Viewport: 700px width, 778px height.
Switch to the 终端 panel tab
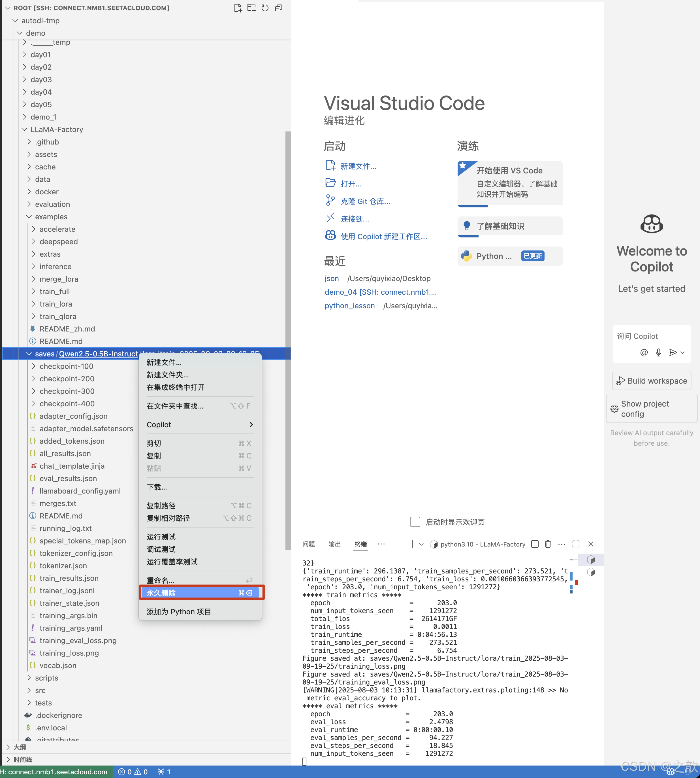click(x=361, y=544)
